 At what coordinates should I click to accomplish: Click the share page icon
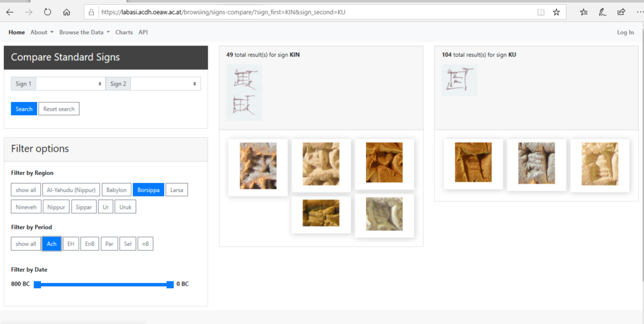click(621, 12)
